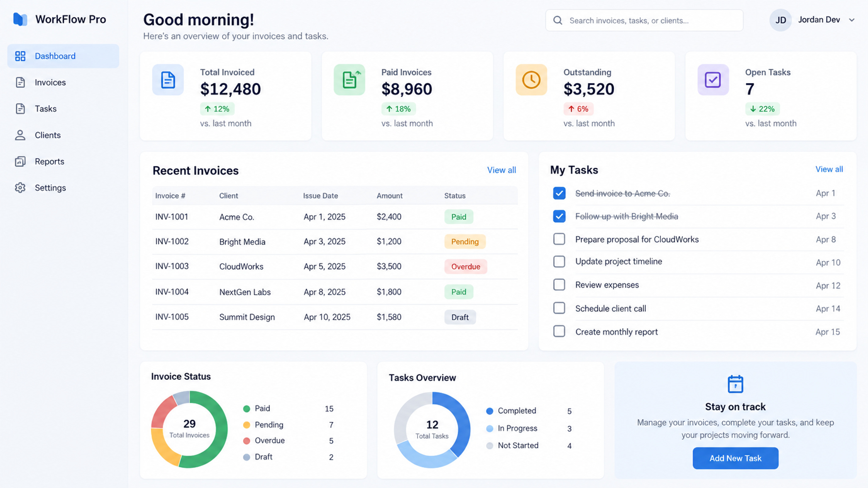Mark Create monthly report as done
Viewport: 868px width, 488px height.
click(559, 331)
